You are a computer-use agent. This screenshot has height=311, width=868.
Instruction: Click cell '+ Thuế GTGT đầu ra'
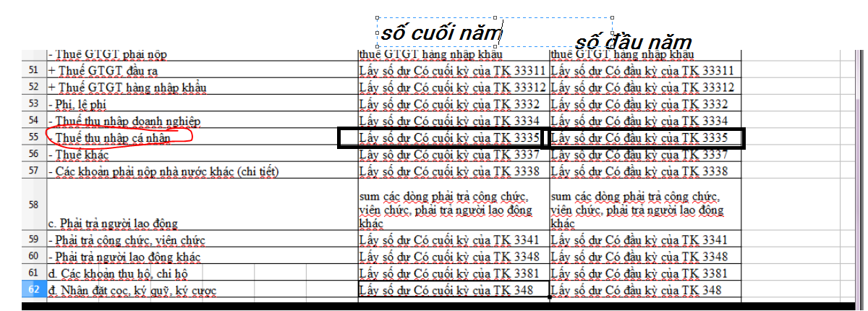203,71
